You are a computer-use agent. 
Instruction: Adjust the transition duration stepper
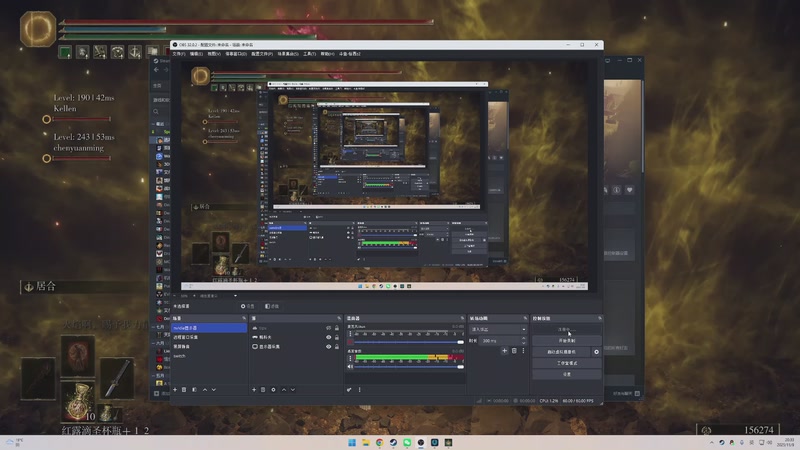click(522, 340)
